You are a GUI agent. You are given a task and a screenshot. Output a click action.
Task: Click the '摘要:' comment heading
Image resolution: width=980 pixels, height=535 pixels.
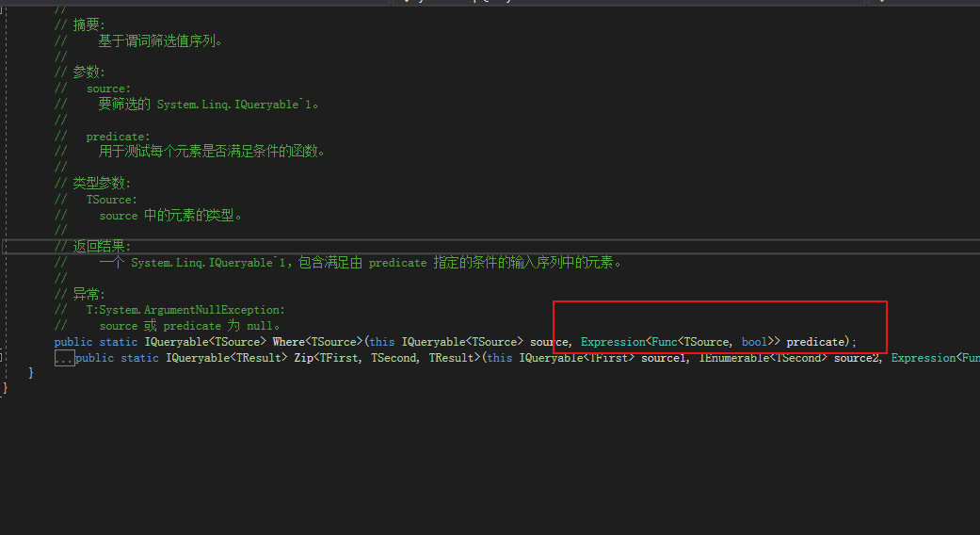pos(88,25)
